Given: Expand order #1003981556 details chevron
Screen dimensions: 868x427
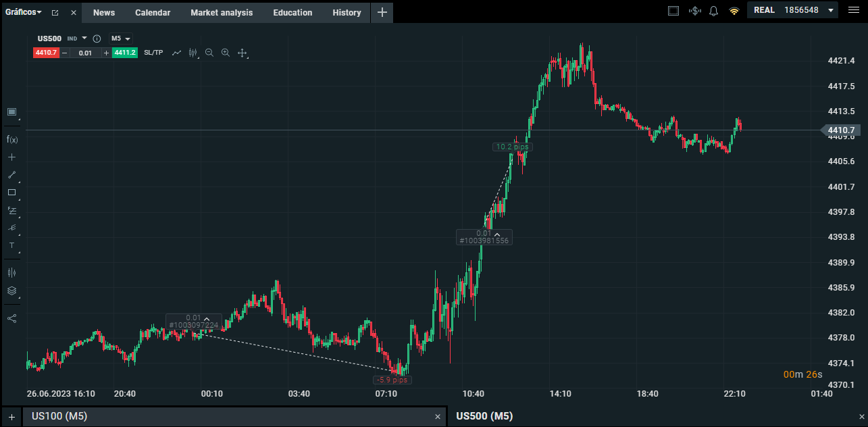Looking at the screenshot, I should coord(497,234).
